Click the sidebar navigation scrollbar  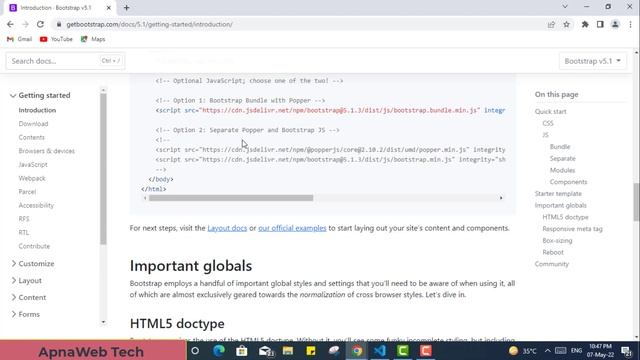point(103,169)
